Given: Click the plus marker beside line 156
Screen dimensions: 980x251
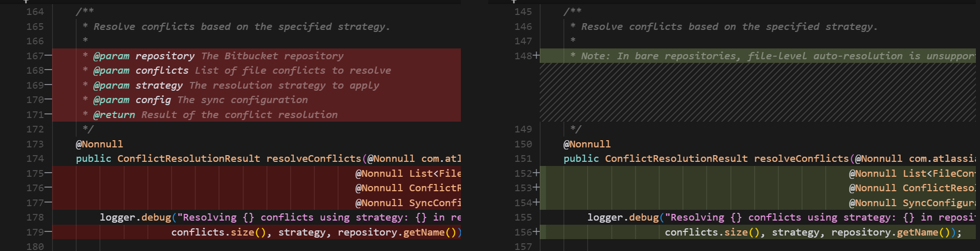Looking at the screenshot, I should click(x=536, y=232).
